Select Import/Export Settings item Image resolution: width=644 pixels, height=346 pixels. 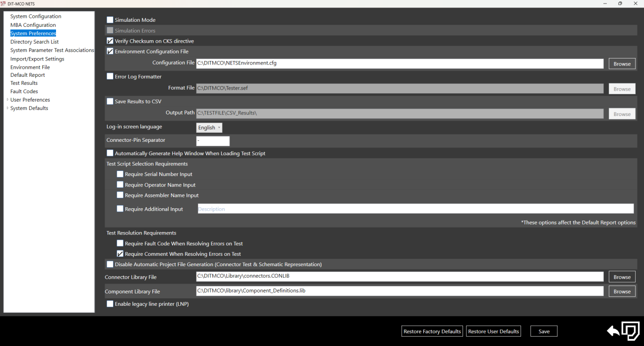[x=37, y=58]
